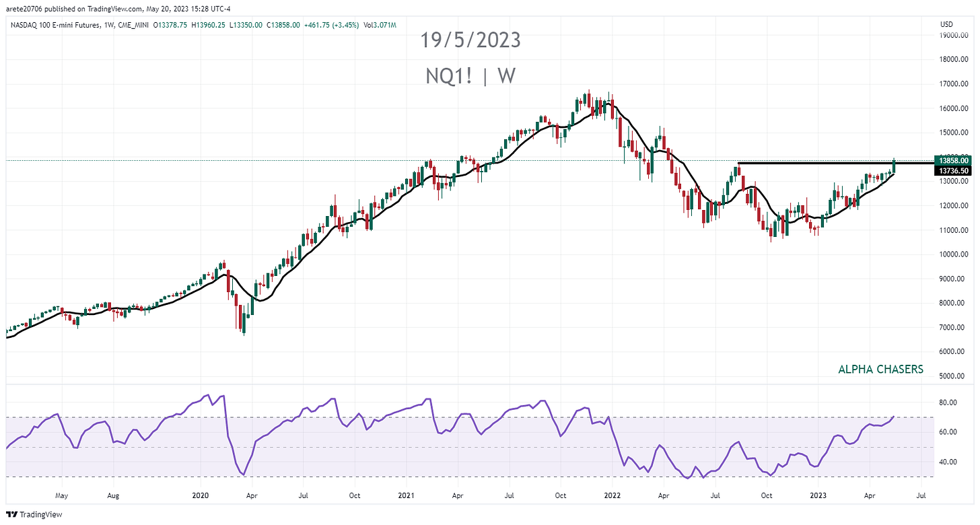Image resolution: width=980 pixels, height=525 pixels.
Task: Click the RSI 40.00 axis label
Action: (x=948, y=462)
